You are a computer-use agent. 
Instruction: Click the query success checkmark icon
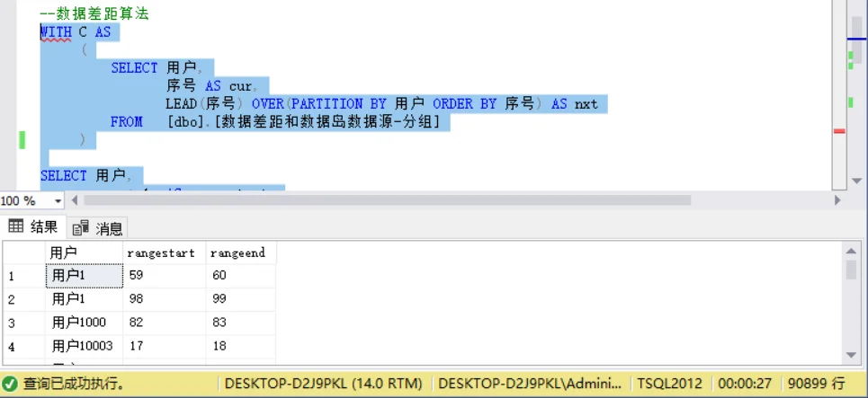9,383
